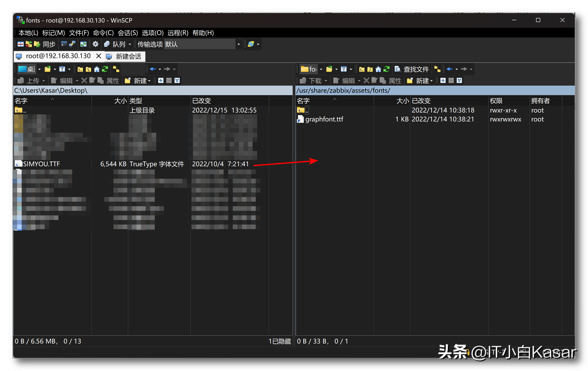Open the 本地(L) menu

click(28, 33)
